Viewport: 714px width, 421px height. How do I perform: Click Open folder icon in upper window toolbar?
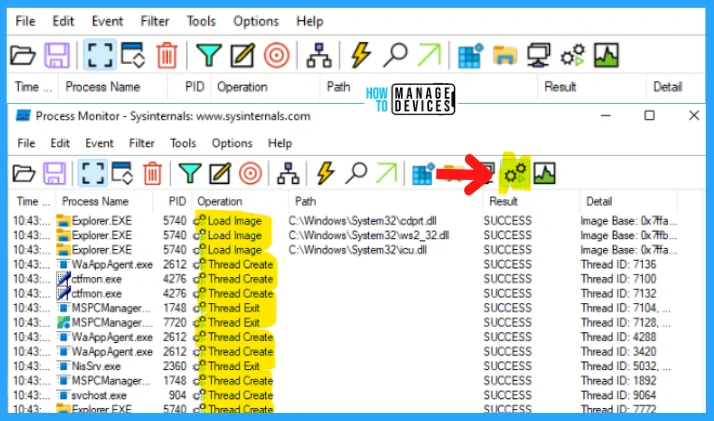click(x=23, y=55)
